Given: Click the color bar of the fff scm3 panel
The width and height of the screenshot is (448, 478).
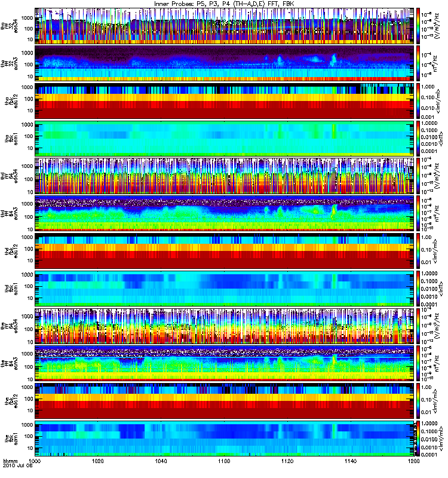Looking at the screenshot, I should tap(418, 363).
